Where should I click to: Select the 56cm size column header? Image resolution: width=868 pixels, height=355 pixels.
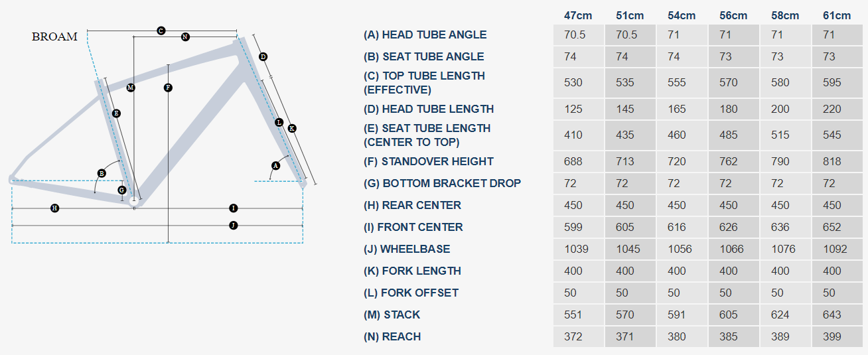click(733, 15)
